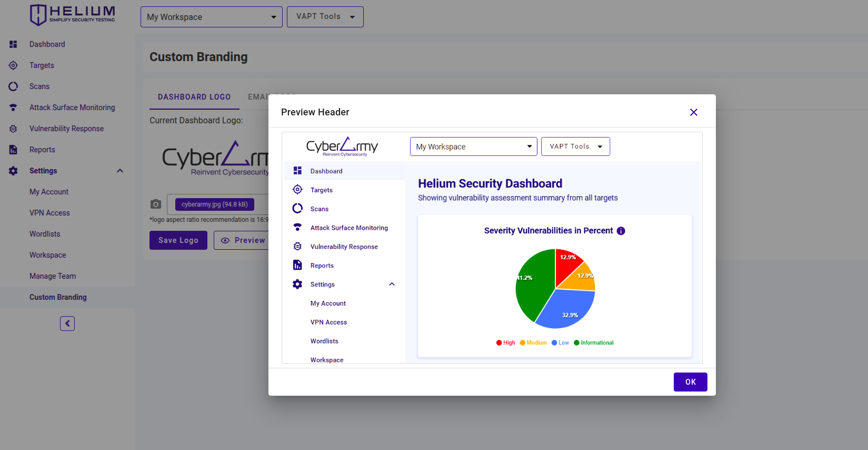Open the VAPT Tools dropdown in the main header
Viewport: 868px width, 450px height.
click(325, 17)
